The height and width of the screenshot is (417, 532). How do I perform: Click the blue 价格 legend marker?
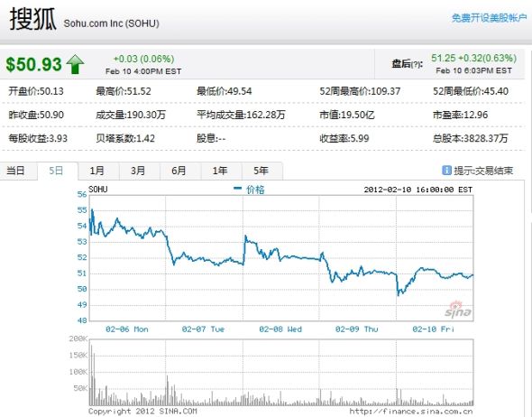pos(237,189)
